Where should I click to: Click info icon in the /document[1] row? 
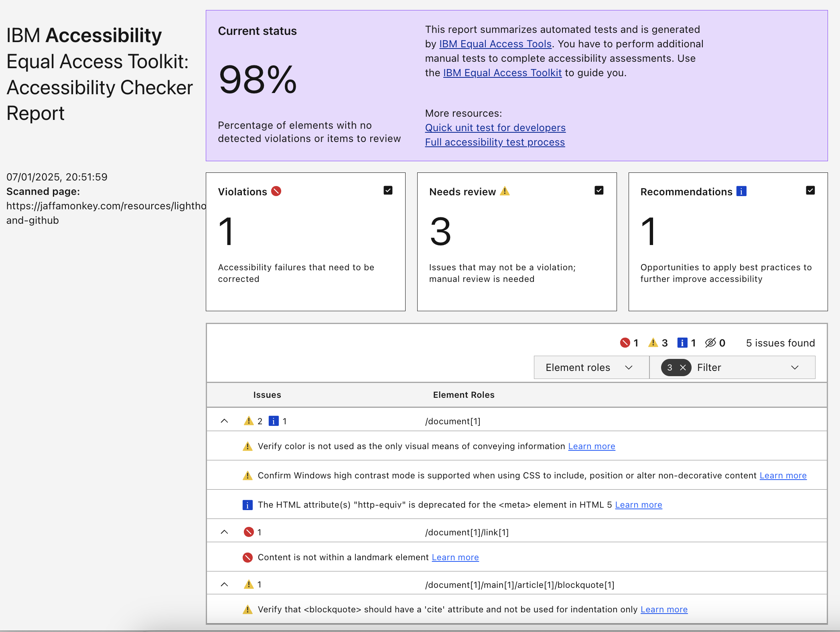pyautogui.click(x=274, y=421)
